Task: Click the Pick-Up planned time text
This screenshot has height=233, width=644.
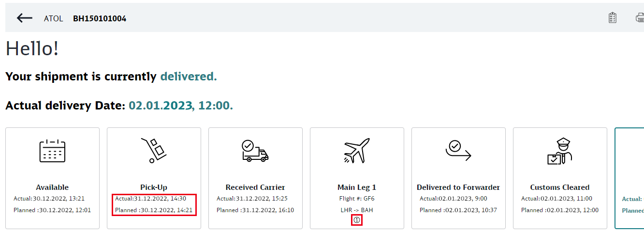Action: 154,210
